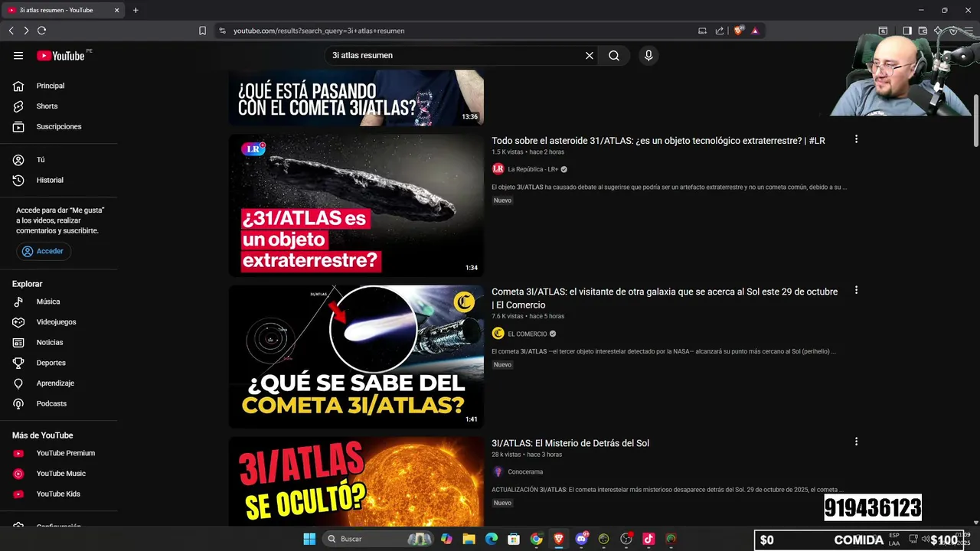Screen dimensions: 980x551
Task: Click Conocerama channel avatar
Action: point(498,472)
